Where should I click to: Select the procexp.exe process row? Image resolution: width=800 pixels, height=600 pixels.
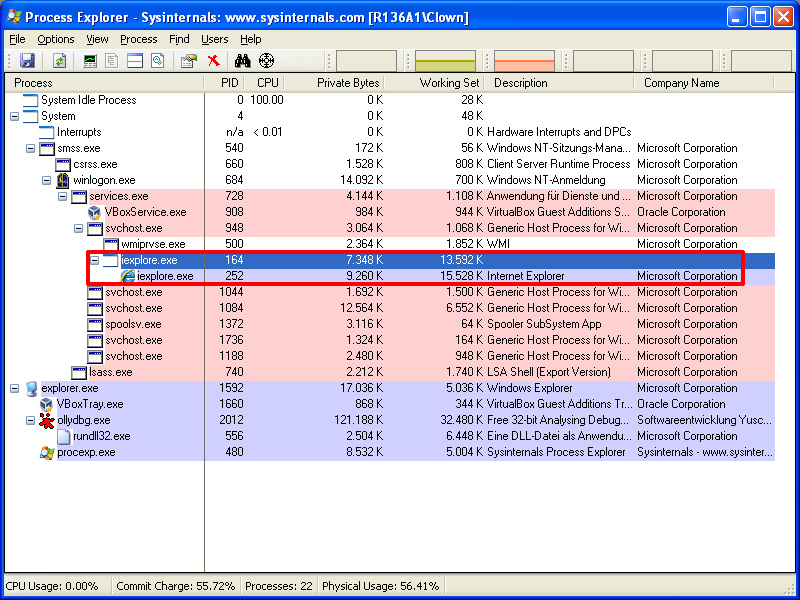coord(85,452)
